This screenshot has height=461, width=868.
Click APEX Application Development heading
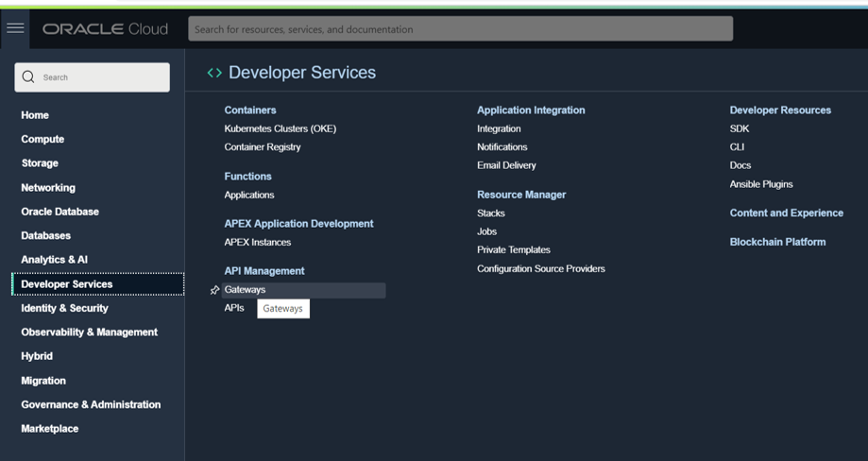click(x=298, y=224)
